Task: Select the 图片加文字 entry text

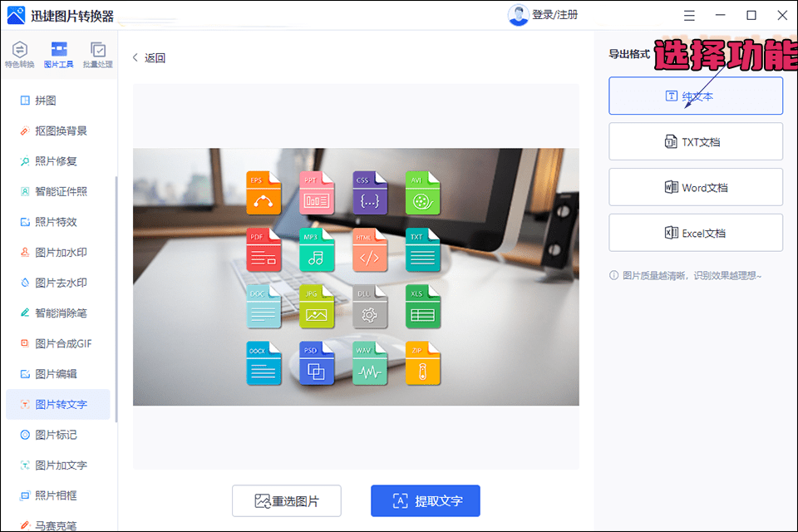Action: pyautogui.click(x=61, y=465)
